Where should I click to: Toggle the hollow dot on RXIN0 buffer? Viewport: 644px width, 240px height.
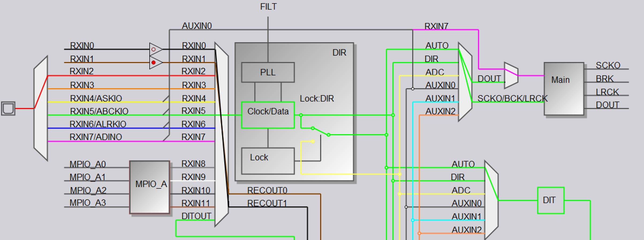(153, 49)
